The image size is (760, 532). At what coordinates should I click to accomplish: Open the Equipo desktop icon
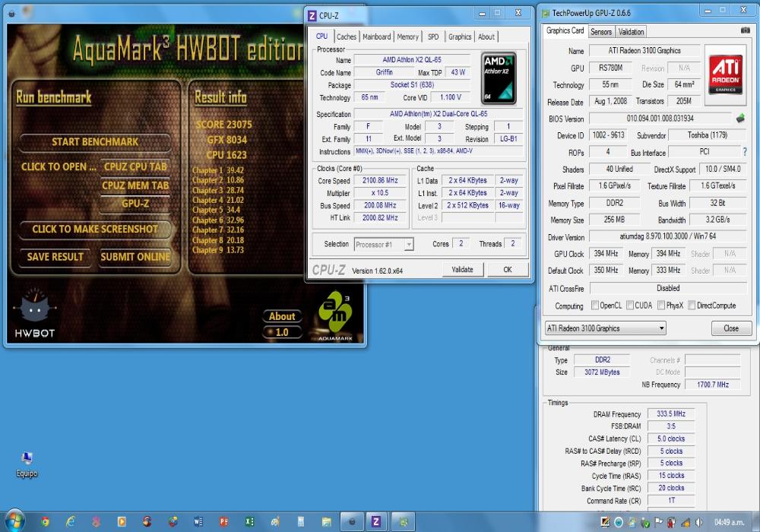coord(27,464)
